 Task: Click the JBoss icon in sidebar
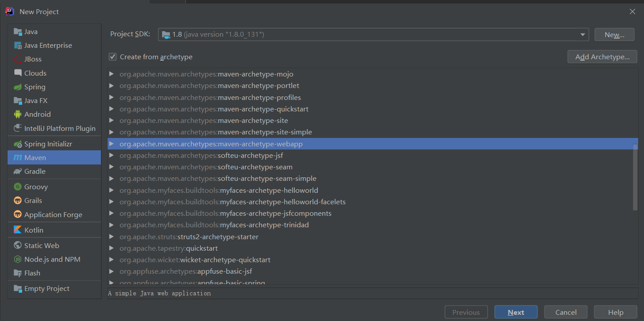pyautogui.click(x=18, y=59)
